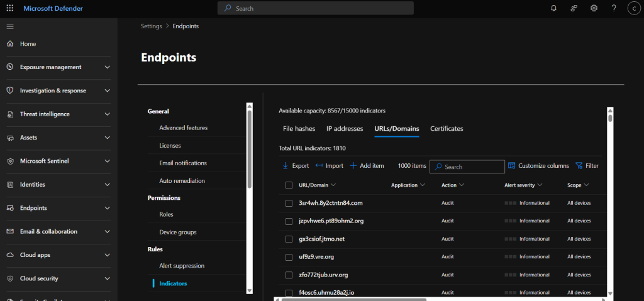
Task: Click the top Microsoft Defender search field
Action: pyautogui.click(x=316, y=8)
